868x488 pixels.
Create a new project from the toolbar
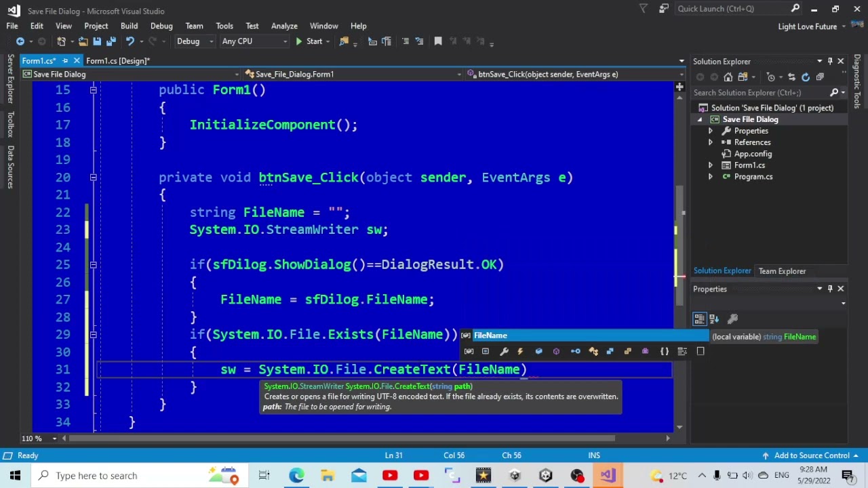pos(62,41)
